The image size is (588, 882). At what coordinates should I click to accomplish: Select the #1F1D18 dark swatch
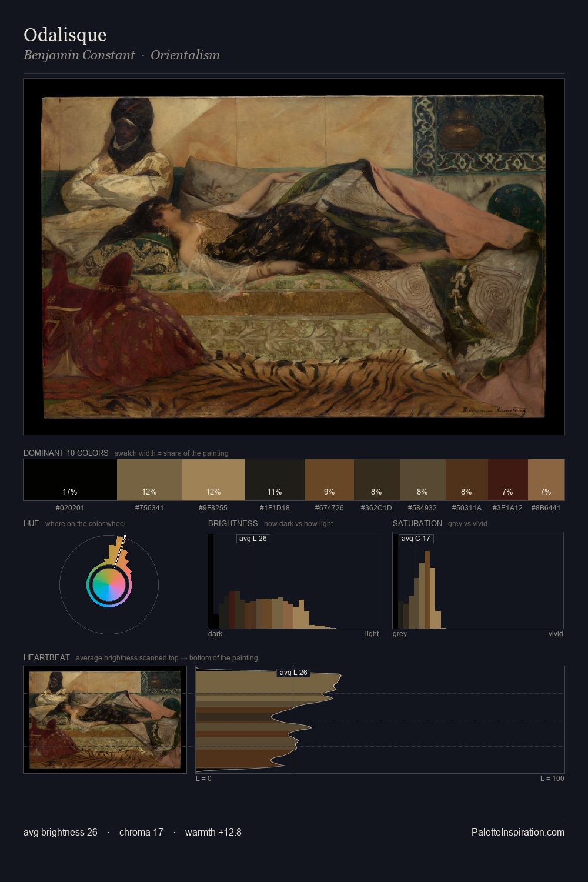(275, 480)
